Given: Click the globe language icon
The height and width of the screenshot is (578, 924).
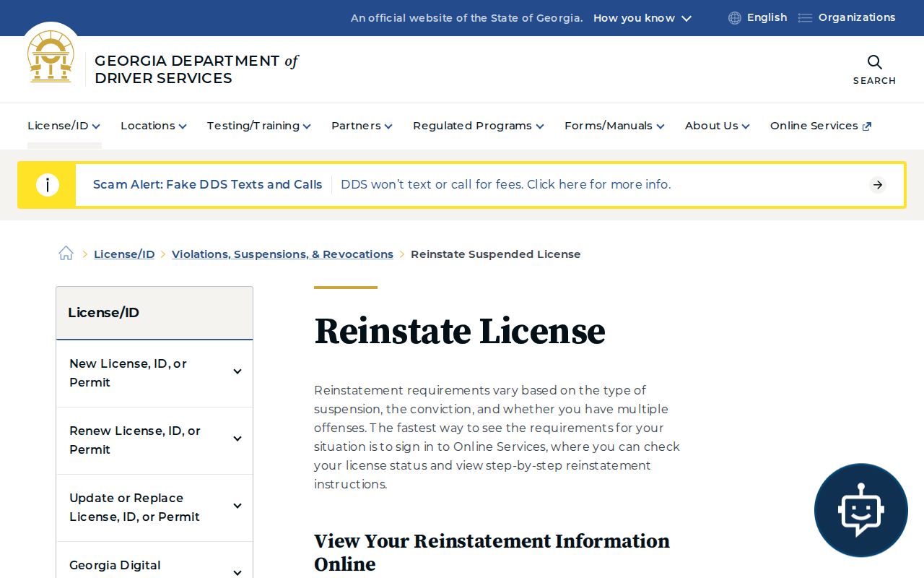Looking at the screenshot, I should [x=735, y=18].
